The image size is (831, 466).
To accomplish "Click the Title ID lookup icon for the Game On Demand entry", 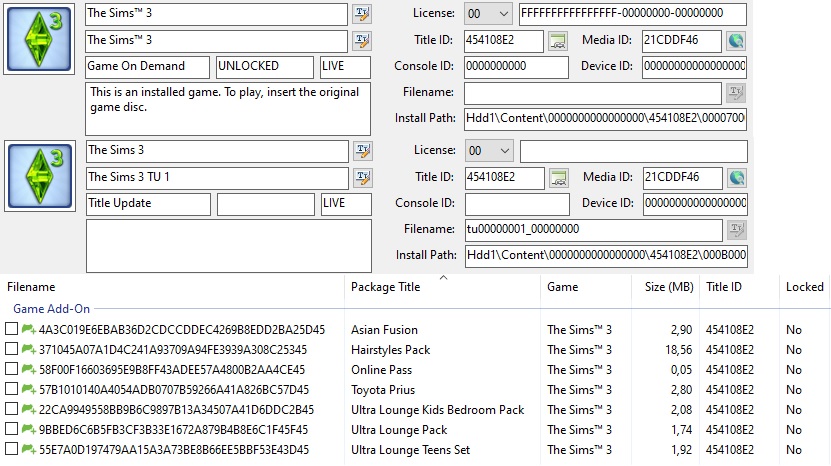I will (558, 41).
